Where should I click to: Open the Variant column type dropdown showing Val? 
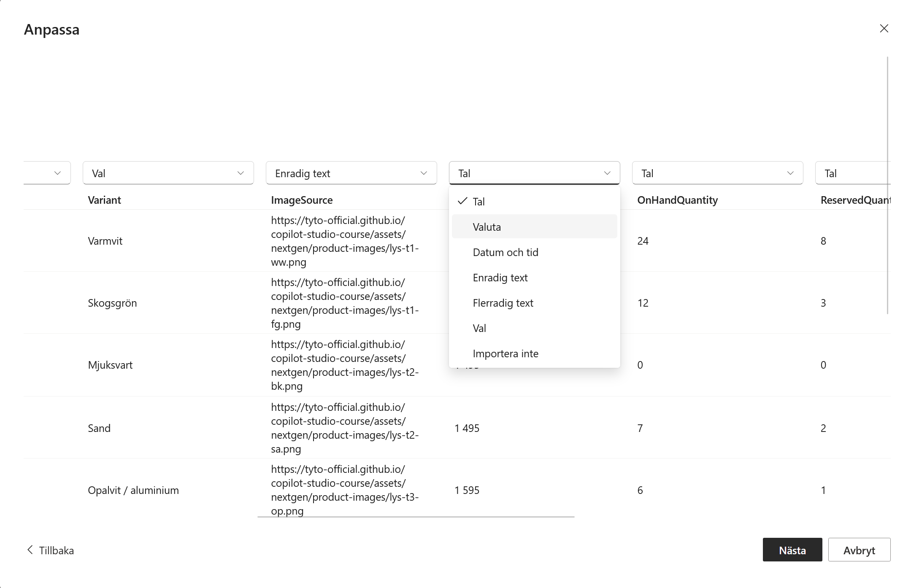pyautogui.click(x=168, y=173)
